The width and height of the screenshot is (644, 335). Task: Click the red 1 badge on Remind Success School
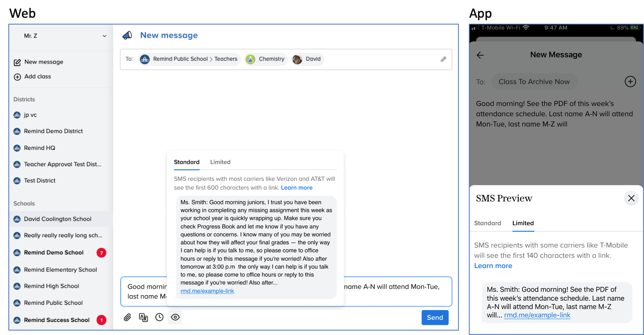point(101,320)
